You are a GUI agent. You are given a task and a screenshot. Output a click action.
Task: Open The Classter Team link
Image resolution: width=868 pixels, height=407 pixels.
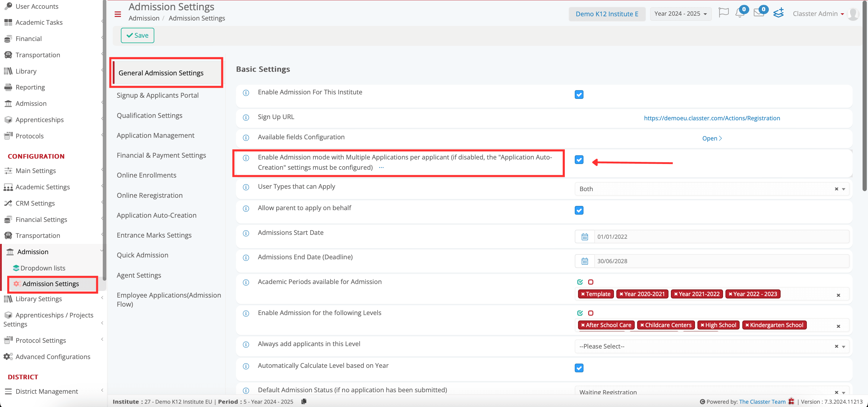(762, 401)
